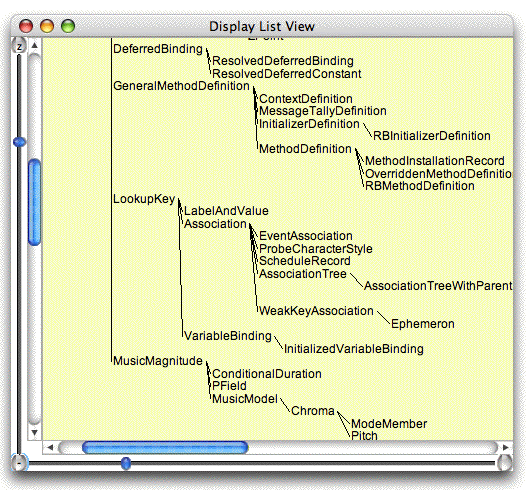Click the vertical scrollbar up arrow

click(34, 45)
